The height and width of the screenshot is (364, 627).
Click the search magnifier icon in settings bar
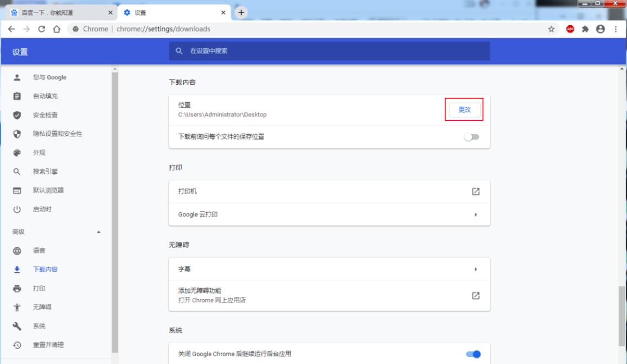[x=179, y=51]
